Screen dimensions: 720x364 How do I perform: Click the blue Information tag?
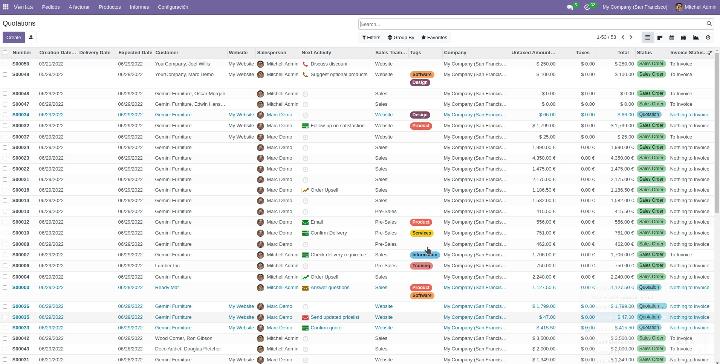pyautogui.click(x=424, y=255)
